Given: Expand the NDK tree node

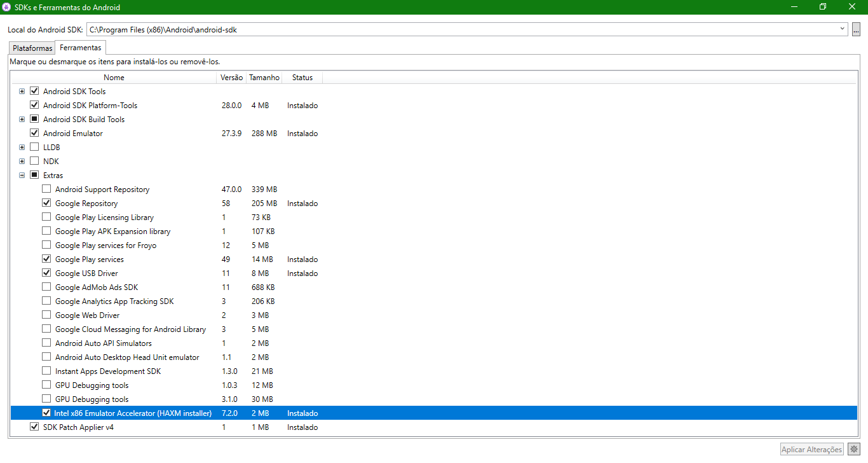Looking at the screenshot, I should 22,162.
